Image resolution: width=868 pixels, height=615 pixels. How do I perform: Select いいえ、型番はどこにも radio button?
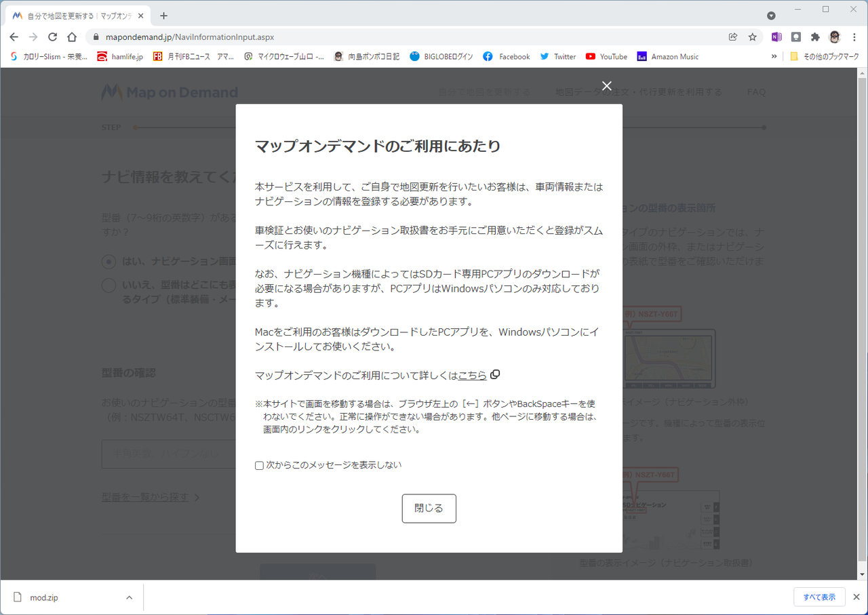(x=108, y=285)
